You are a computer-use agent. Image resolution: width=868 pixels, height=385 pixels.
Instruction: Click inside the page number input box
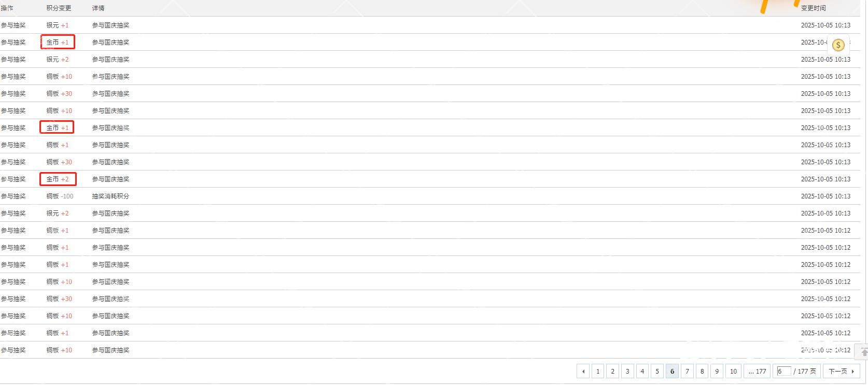coord(784,371)
